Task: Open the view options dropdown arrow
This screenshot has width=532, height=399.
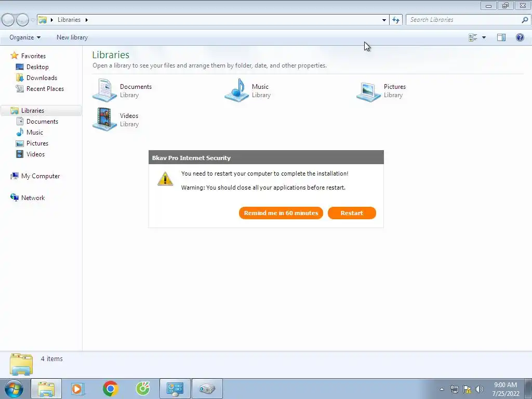Action: coord(484,37)
